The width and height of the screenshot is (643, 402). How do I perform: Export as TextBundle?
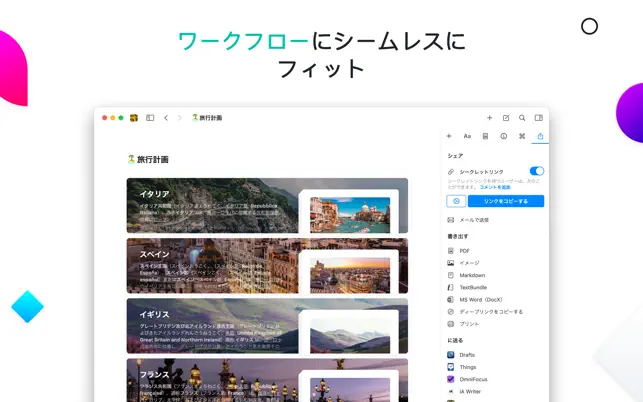473,288
